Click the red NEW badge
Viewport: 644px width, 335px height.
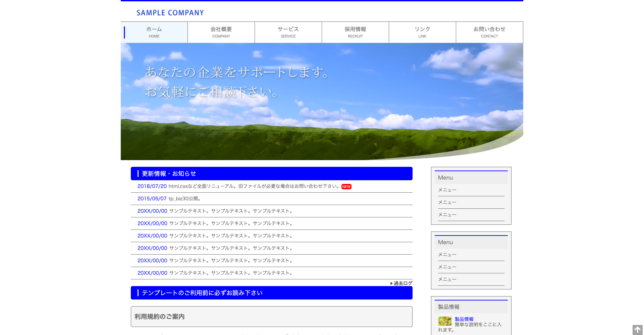point(346,187)
